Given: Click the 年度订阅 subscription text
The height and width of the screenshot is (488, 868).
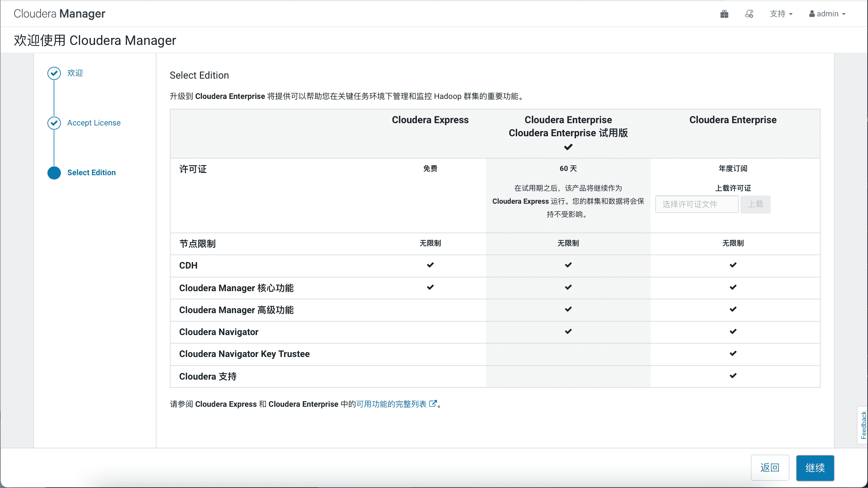Looking at the screenshot, I should (x=733, y=169).
